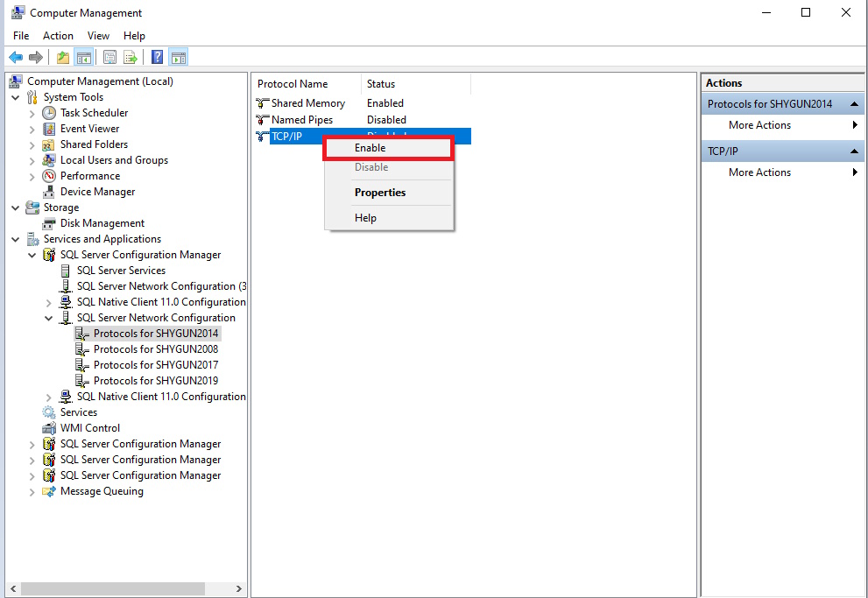This screenshot has height=598, width=868.
Task: Collapse the Services and Applications node
Action: (x=16, y=240)
